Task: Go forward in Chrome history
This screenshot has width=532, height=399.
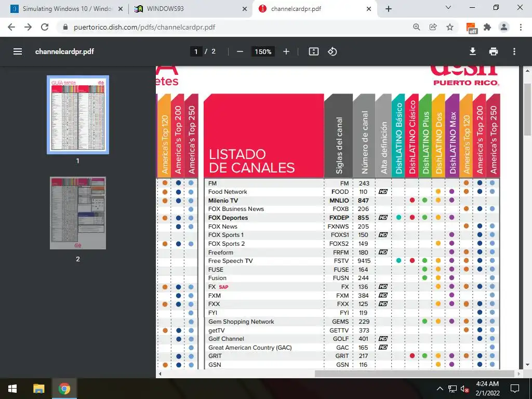Action: point(28,27)
